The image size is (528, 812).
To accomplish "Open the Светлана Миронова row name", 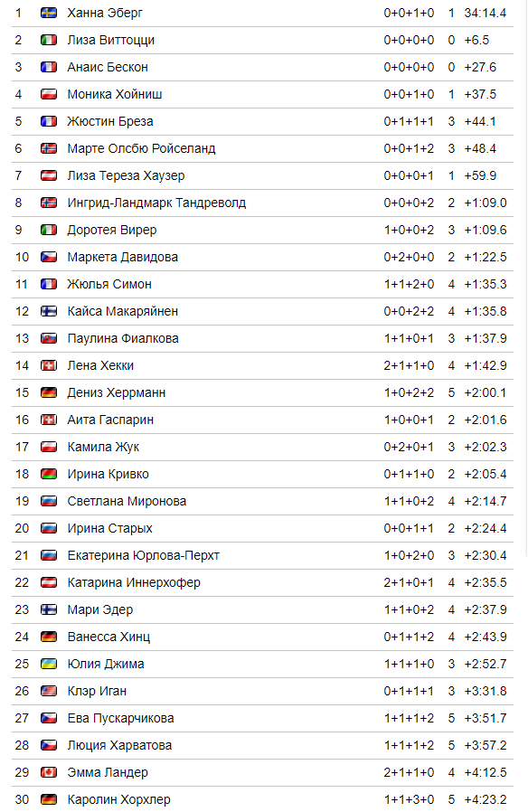I will pyautogui.click(x=127, y=501).
